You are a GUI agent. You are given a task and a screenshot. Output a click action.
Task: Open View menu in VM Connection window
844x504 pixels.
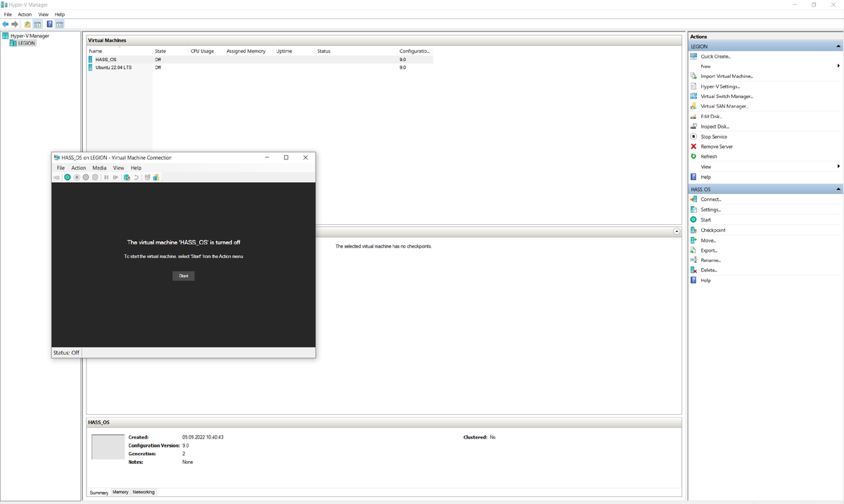tap(118, 168)
